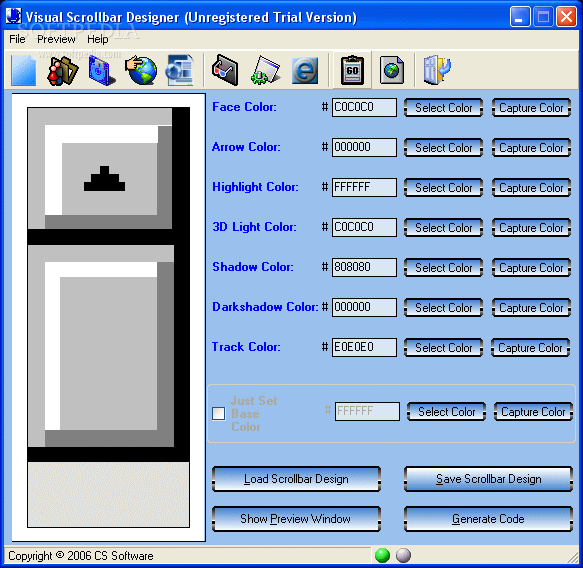Click the light track area in preview

point(108,494)
